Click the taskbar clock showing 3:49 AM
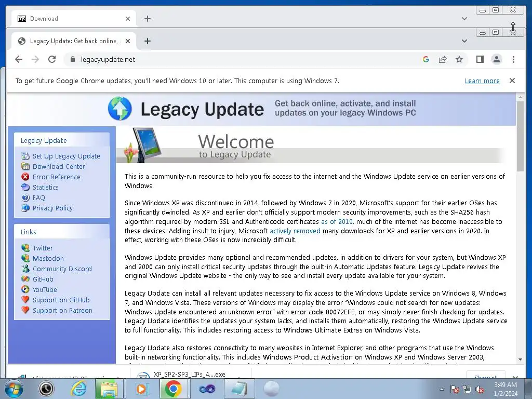 coord(505,389)
